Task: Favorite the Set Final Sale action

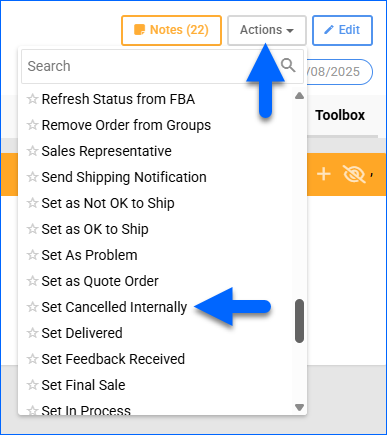Action: [x=32, y=385]
